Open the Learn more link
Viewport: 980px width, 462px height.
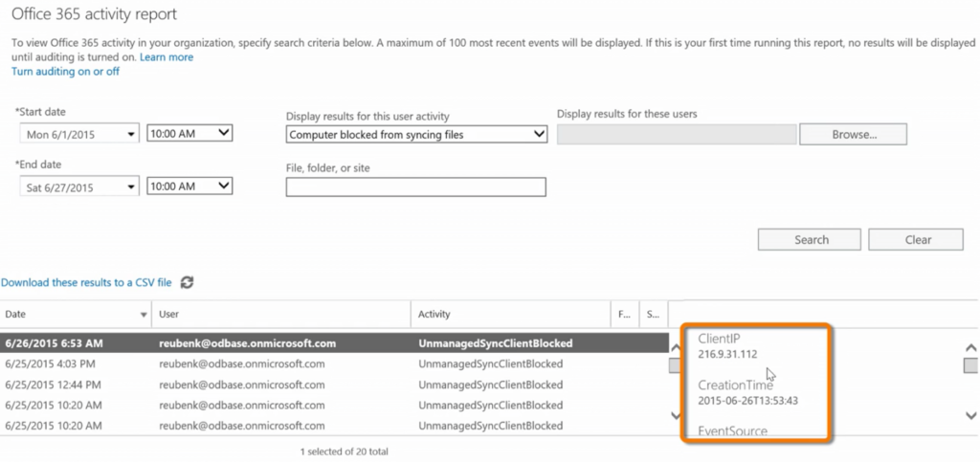(167, 56)
